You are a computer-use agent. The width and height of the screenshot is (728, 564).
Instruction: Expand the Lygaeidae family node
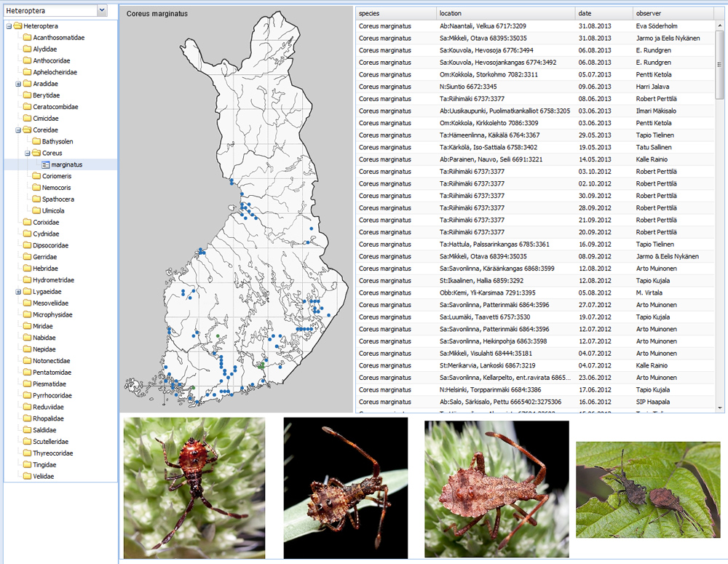[x=18, y=292]
